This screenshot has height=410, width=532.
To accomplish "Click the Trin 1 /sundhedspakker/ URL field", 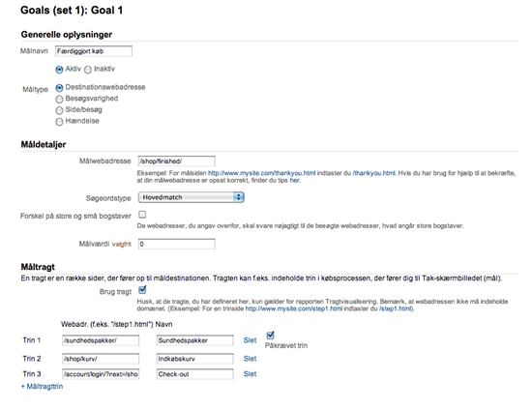I will pyautogui.click(x=101, y=340).
